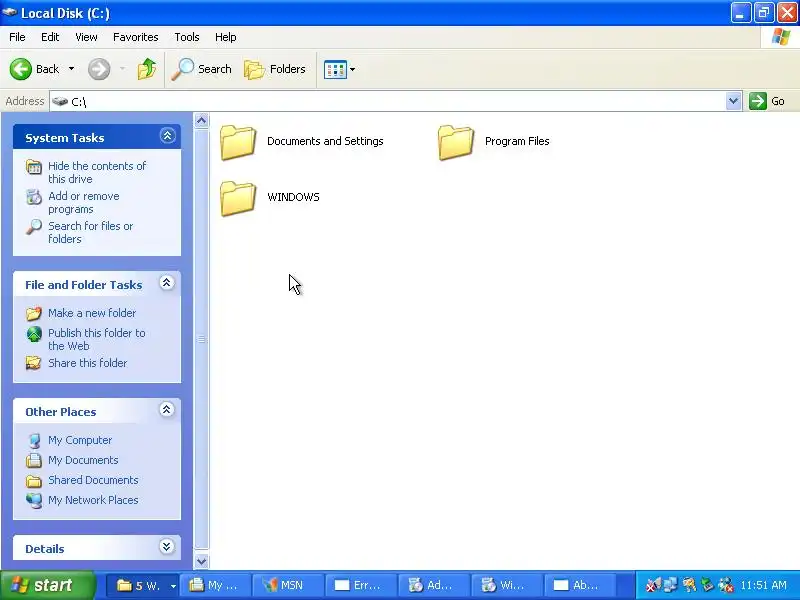The image size is (800, 600).
Task: Switch to the Ab... taskbar window
Action: coord(580,585)
